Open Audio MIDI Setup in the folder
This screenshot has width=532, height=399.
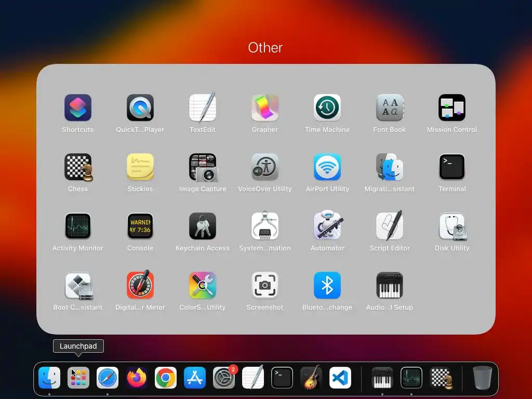[390, 285]
